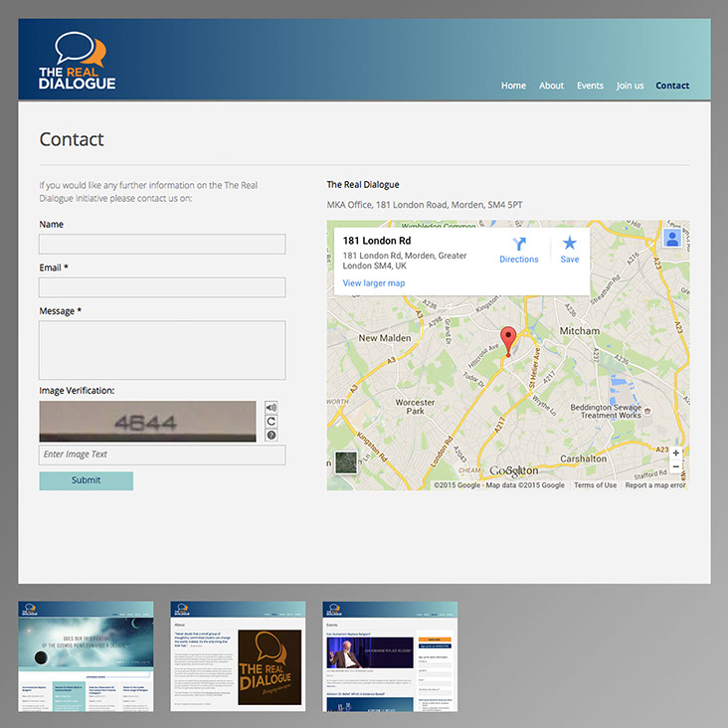Click the Report a map error link
The width and height of the screenshot is (728, 728).
[655, 485]
